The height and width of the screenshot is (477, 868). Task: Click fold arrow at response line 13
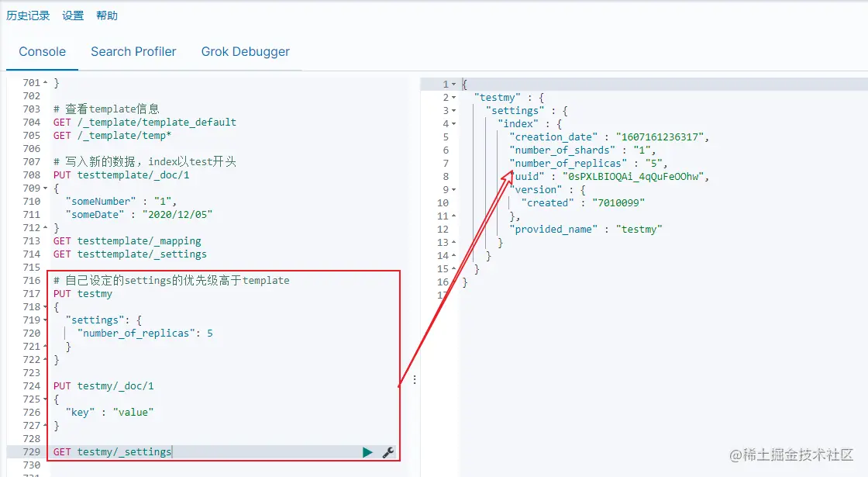coord(454,243)
